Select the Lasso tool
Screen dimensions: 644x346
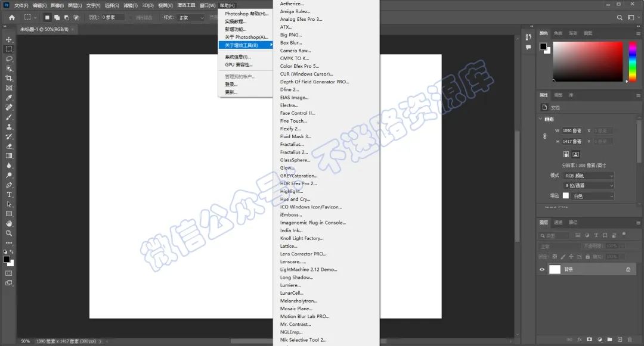[8, 59]
